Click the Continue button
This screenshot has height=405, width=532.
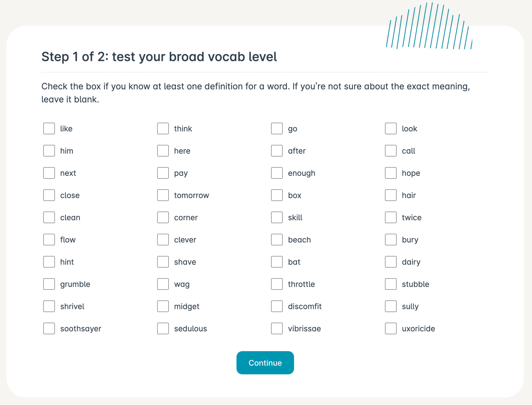[x=265, y=363]
